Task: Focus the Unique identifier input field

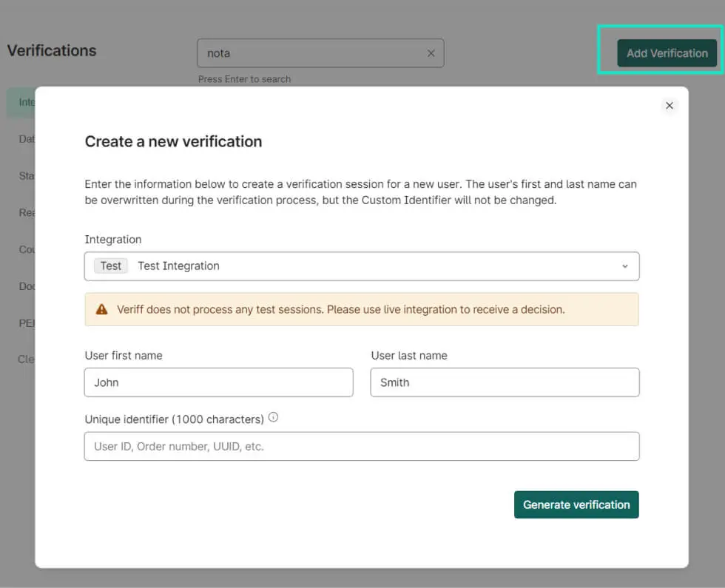Action: pos(362,446)
